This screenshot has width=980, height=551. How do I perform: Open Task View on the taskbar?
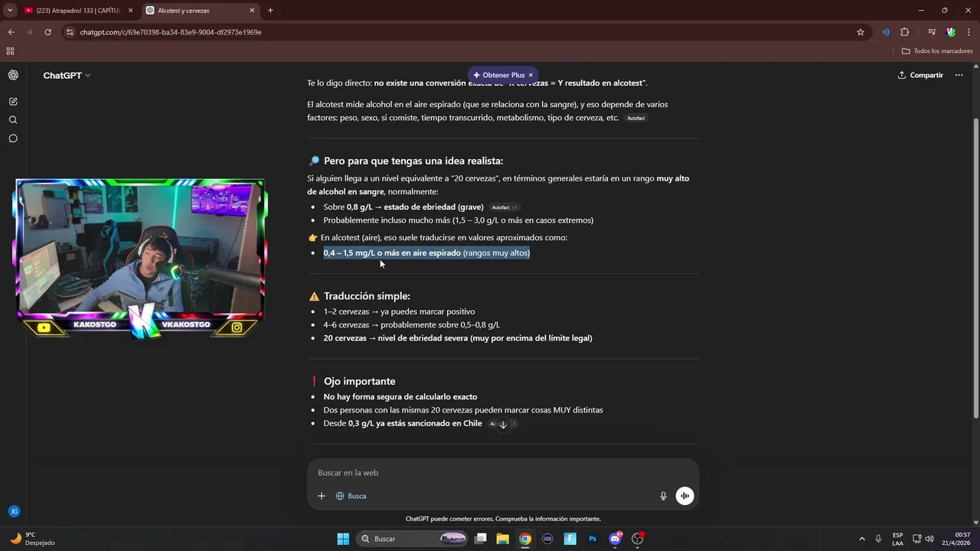tap(481, 539)
